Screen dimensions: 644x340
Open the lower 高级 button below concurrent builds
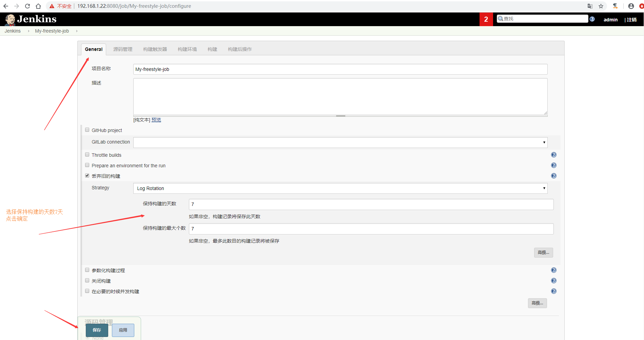[x=537, y=303]
